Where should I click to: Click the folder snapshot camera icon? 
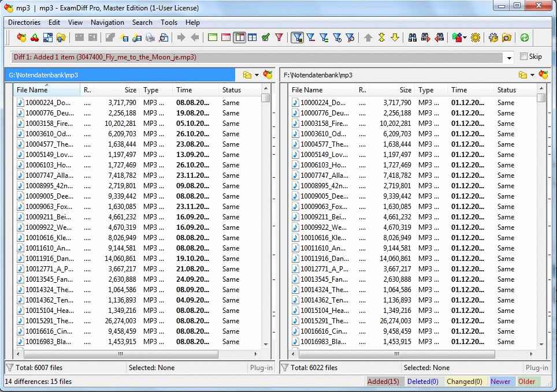point(507,38)
